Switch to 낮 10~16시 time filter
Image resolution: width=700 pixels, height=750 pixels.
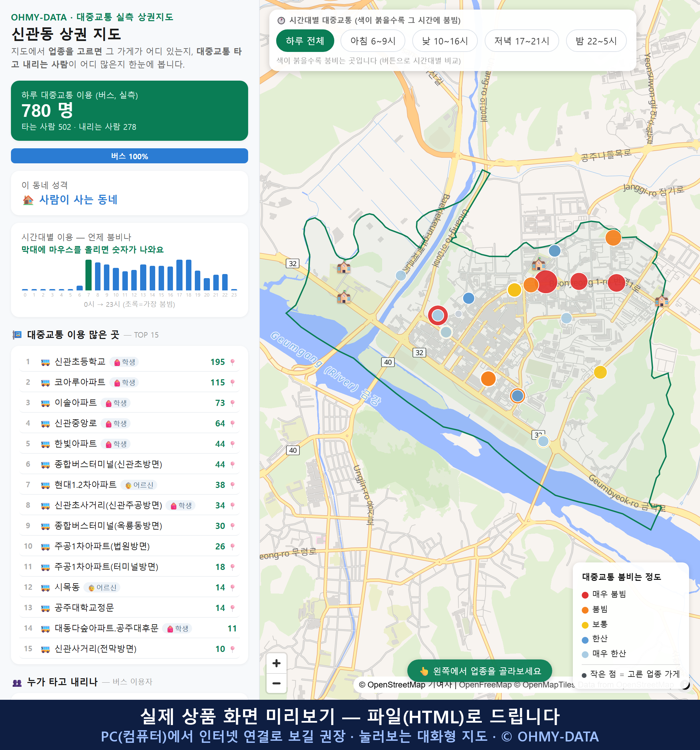[x=445, y=41]
